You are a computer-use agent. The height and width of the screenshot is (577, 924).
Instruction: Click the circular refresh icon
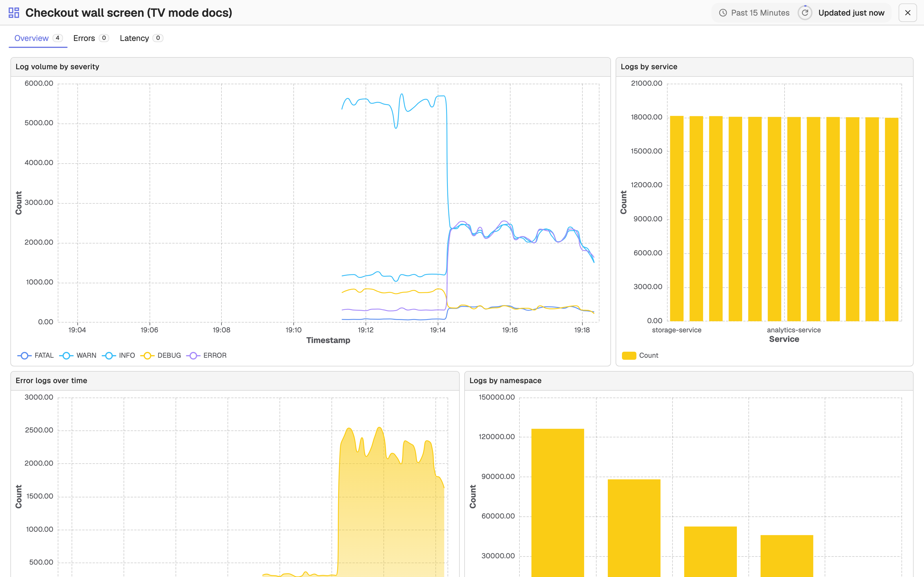(x=805, y=13)
